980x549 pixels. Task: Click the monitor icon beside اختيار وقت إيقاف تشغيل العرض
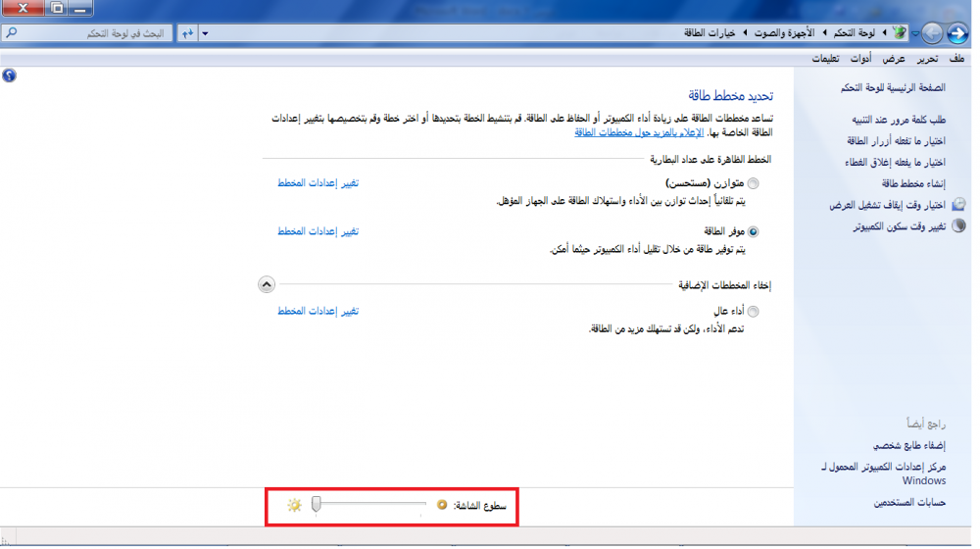tap(957, 205)
